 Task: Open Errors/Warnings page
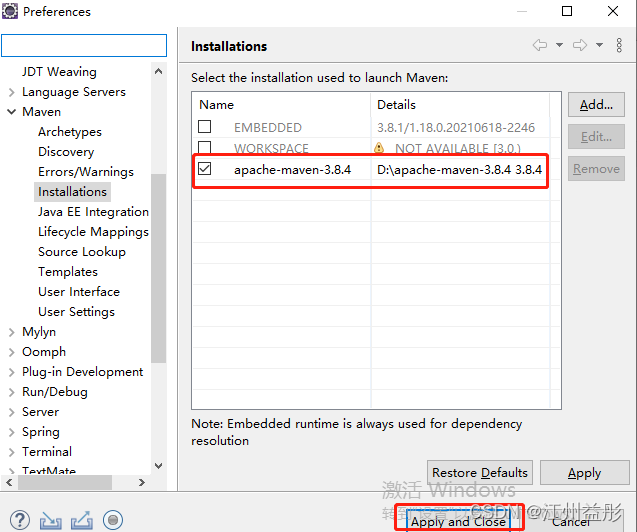pos(86,172)
